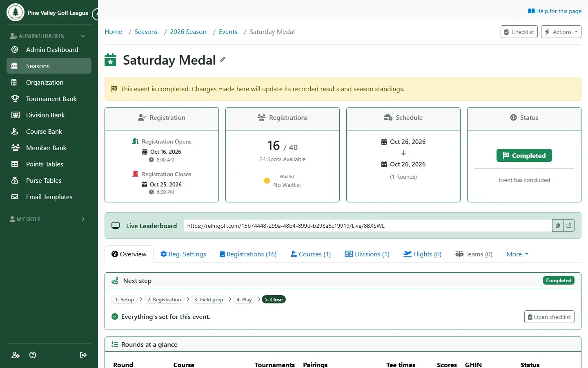The height and width of the screenshot is (368, 588).
Task: Click the Pine Valley Golf League logo
Action: [16, 13]
